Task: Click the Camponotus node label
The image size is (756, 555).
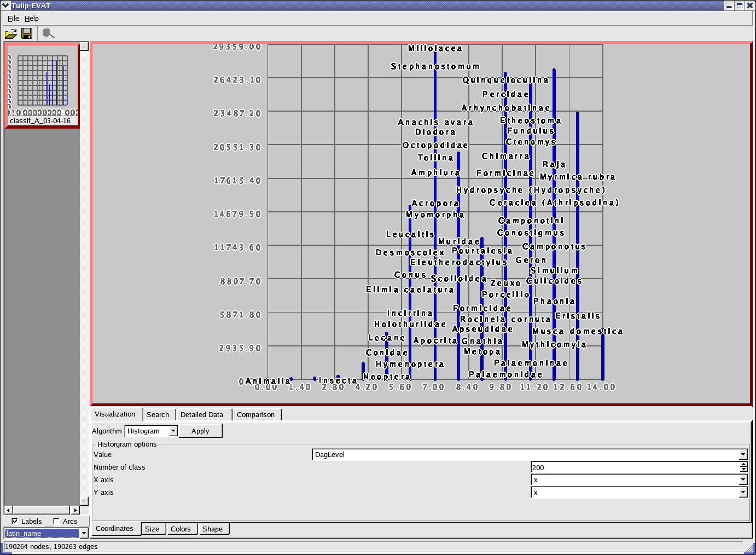Action: click(x=554, y=247)
